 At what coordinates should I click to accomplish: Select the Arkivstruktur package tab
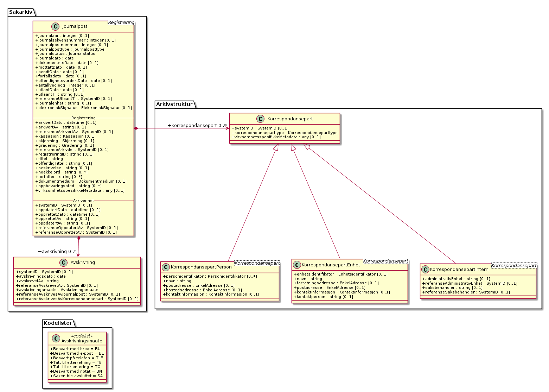click(174, 104)
